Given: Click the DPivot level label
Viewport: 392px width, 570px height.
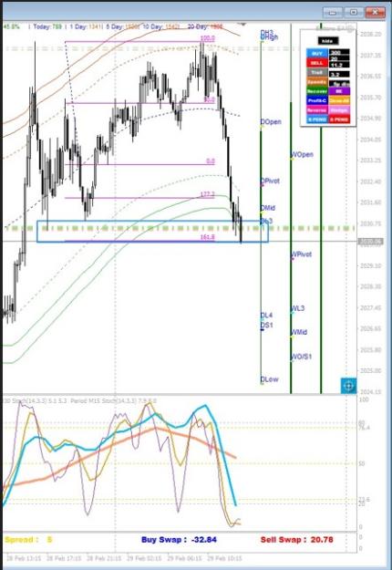Looking at the screenshot, I should coord(270,181).
